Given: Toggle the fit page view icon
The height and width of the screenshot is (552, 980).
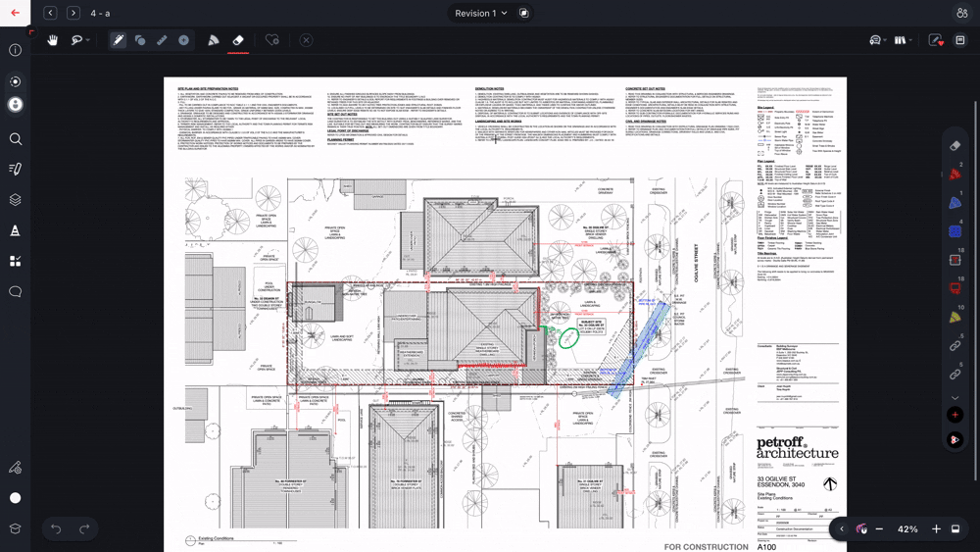Looking at the screenshot, I should [x=955, y=528].
